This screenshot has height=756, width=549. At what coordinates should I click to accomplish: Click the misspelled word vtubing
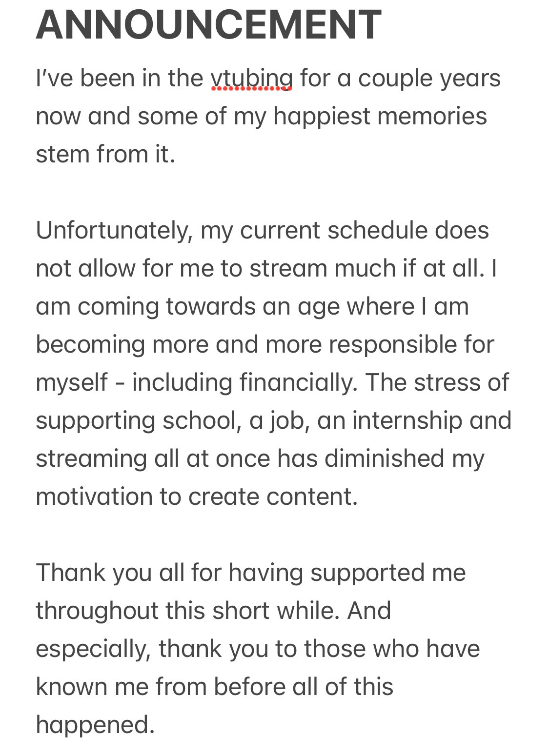252,79
